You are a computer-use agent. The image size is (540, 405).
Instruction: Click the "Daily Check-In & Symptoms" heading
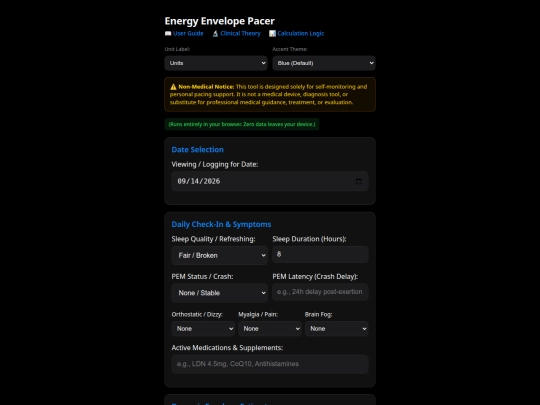[x=221, y=224]
